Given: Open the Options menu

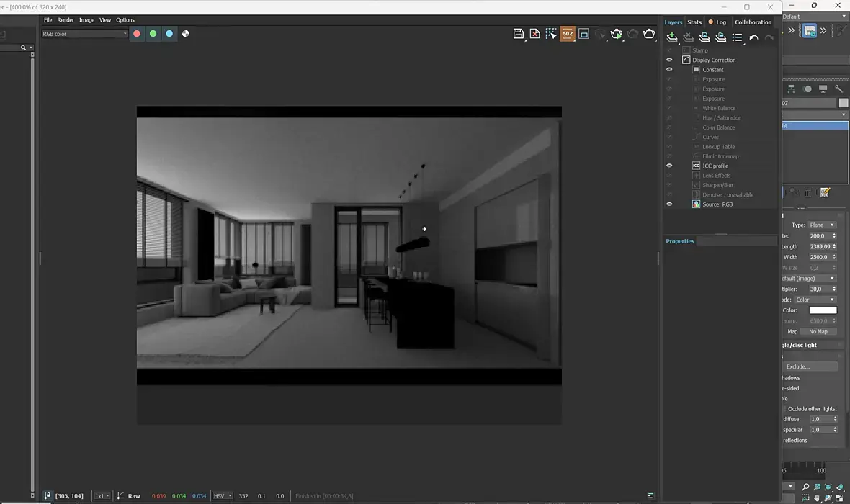Looking at the screenshot, I should click(x=125, y=20).
